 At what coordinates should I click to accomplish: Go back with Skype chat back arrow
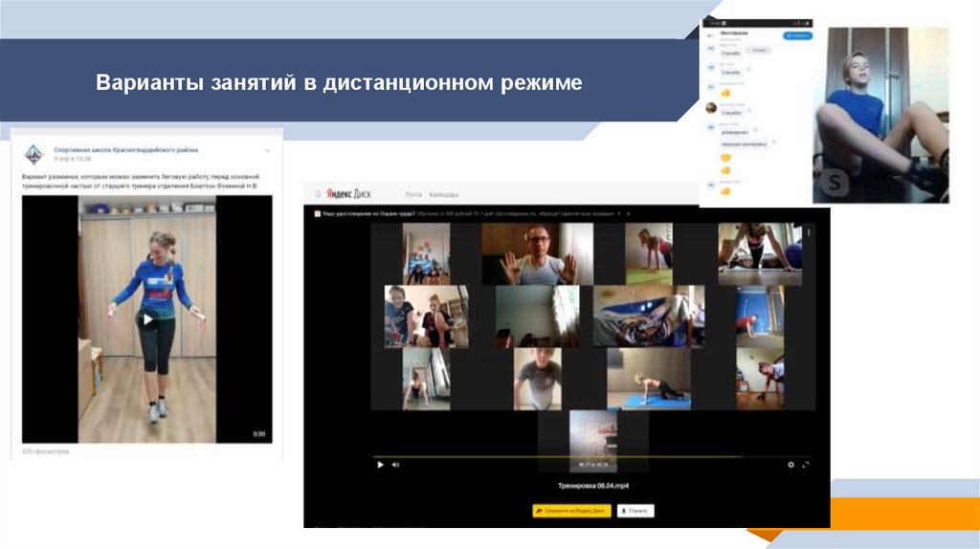709,35
